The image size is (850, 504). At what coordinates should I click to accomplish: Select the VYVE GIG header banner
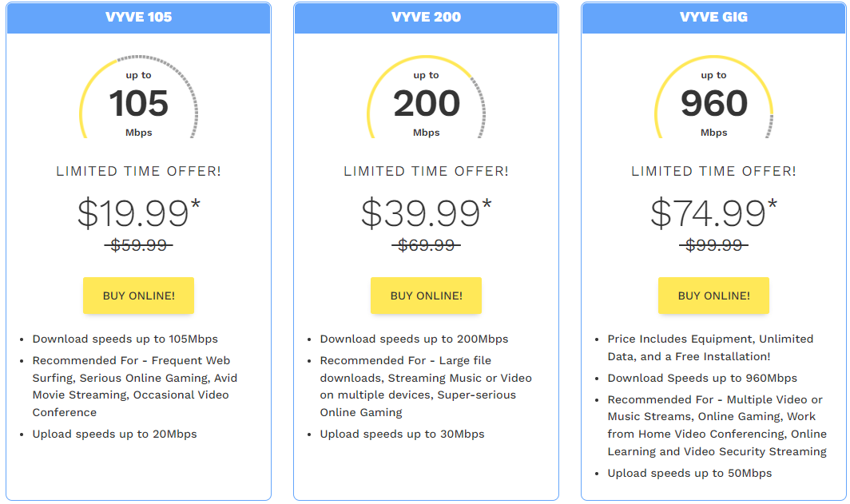(x=713, y=17)
